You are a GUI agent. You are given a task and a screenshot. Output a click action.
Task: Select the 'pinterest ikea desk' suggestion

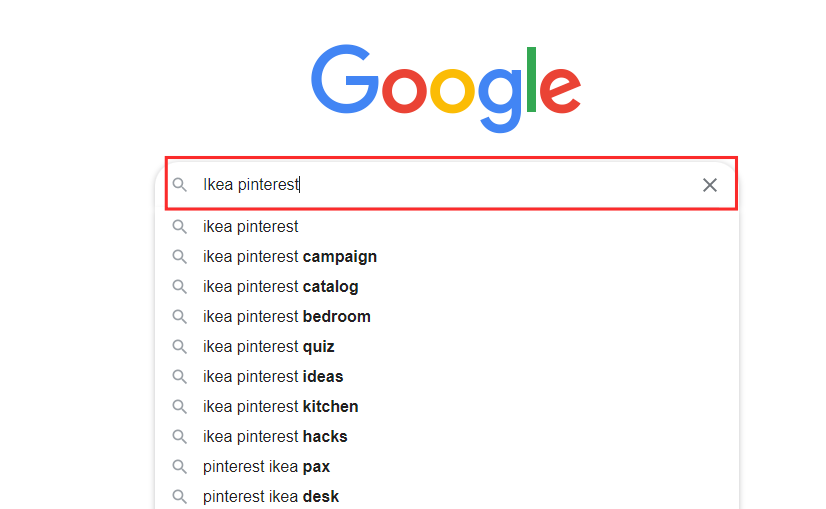point(270,497)
